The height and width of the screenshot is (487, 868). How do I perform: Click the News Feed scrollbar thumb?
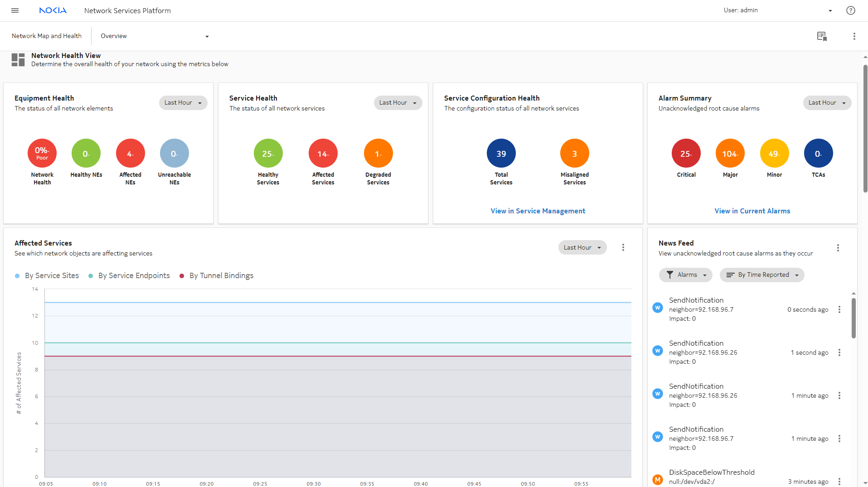[x=853, y=318]
